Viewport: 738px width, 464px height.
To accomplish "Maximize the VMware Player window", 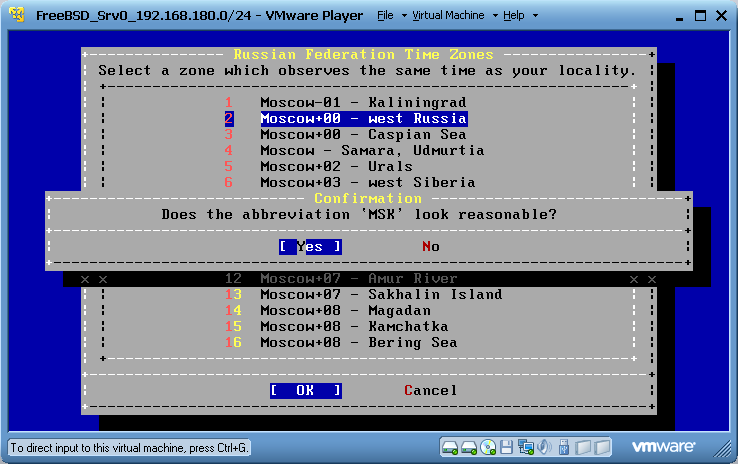I will [x=700, y=16].
